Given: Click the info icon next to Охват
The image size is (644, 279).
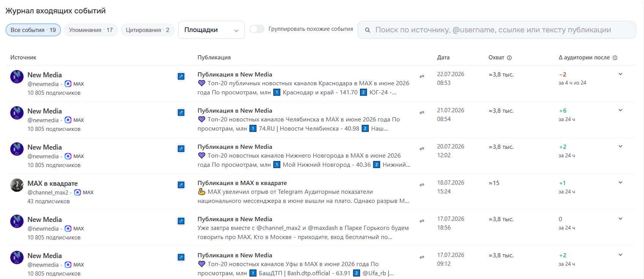Looking at the screenshot, I should pos(509,58).
